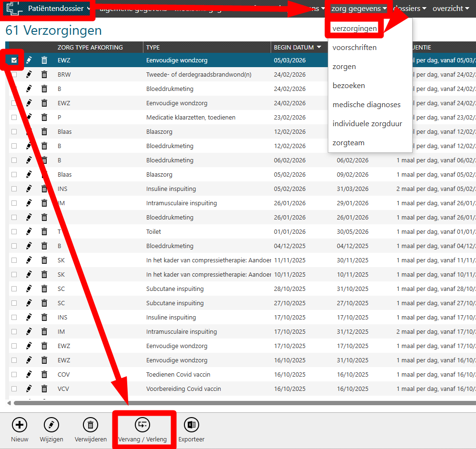Viewport: 476px width, 449px height.
Task: Click 'Subcutane inspuiting' dated 28/10/2025
Action: click(x=175, y=289)
